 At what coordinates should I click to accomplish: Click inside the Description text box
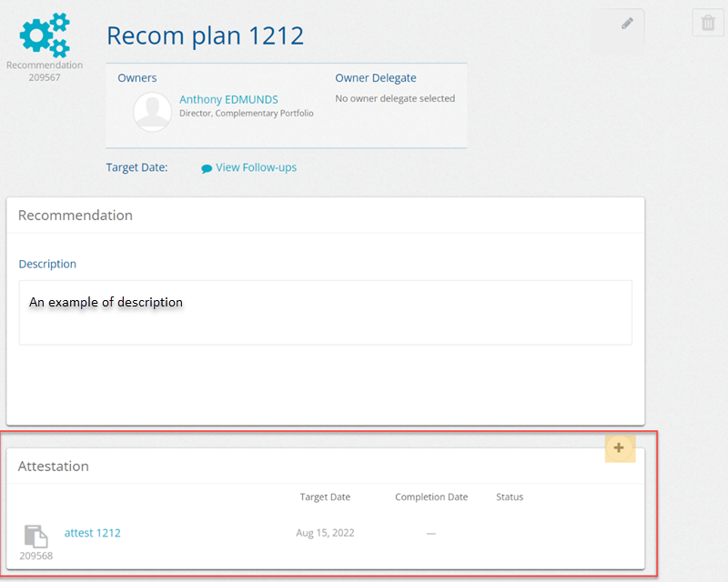coord(325,312)
